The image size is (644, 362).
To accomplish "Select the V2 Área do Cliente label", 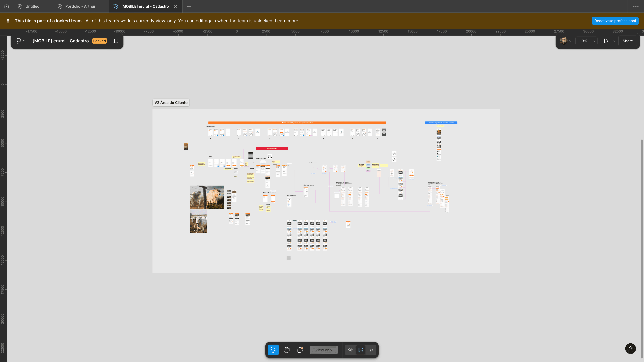I will [171, 102].
